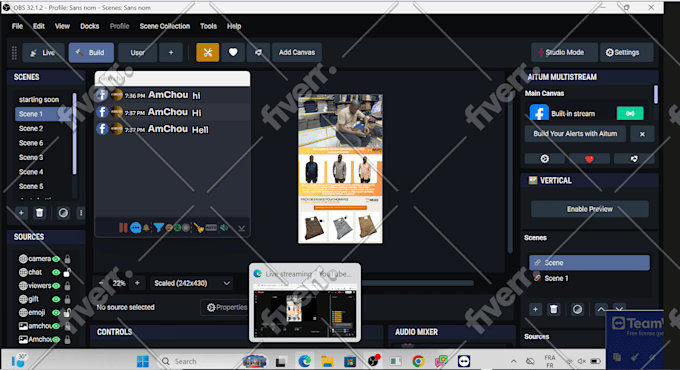
Task: Add vertical scene with plus icon in VERTICAL panel
Action: 535,309
